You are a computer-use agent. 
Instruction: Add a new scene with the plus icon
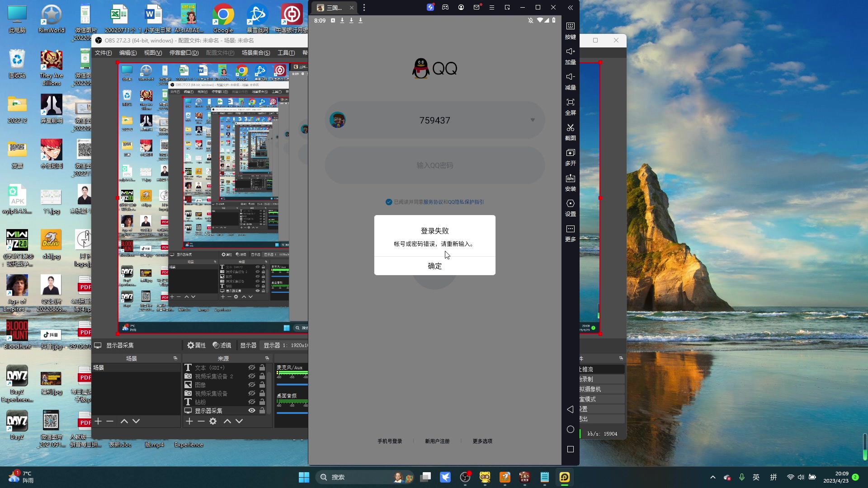[x=98, y=421]
